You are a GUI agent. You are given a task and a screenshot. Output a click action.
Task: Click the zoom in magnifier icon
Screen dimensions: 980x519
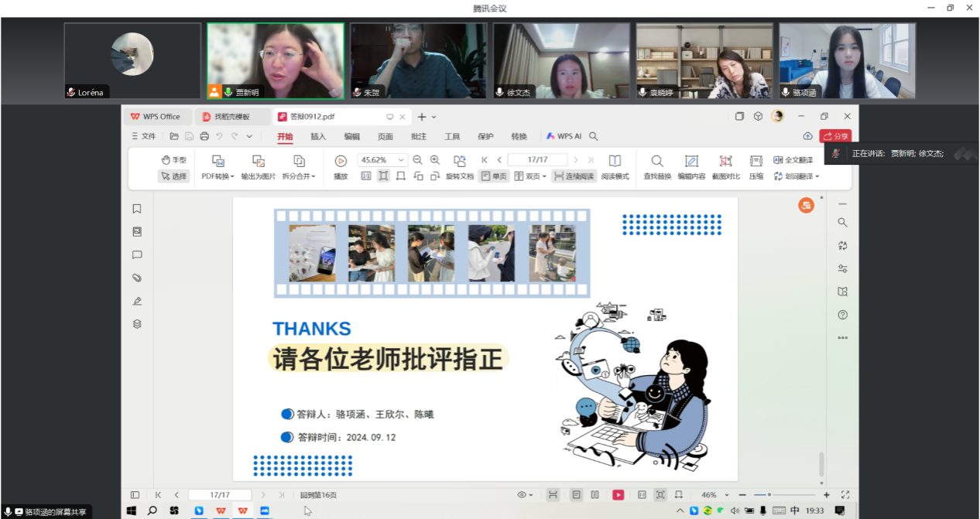[x=435, y=160]
